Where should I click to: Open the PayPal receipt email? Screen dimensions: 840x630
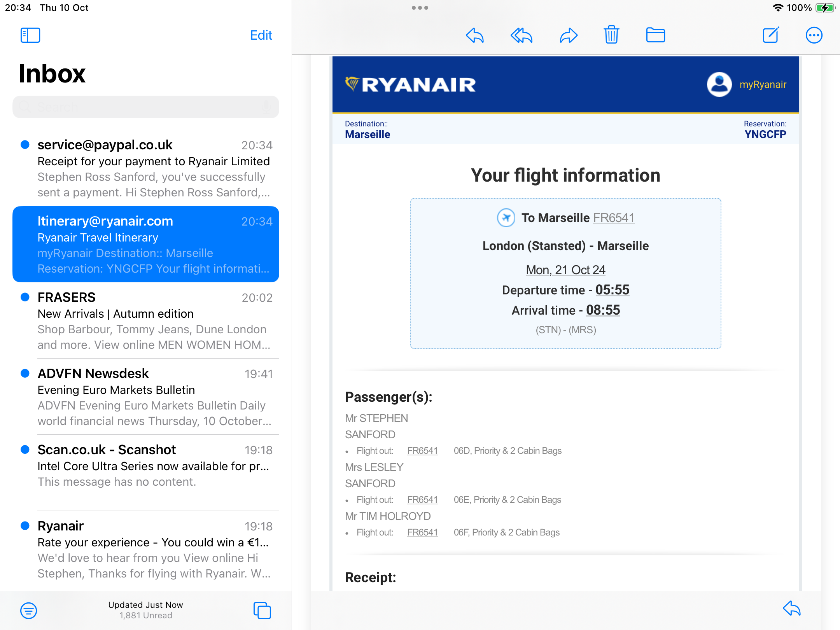tap(146, 168)
